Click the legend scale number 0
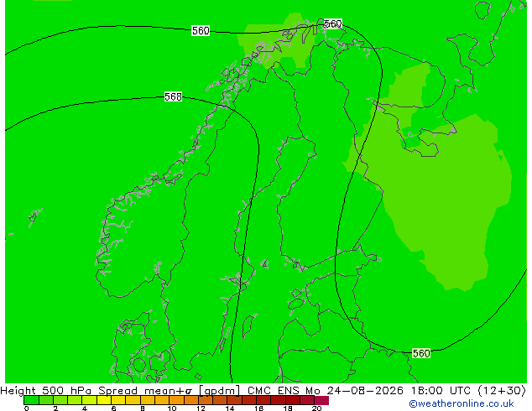This screenshot has width=532, height=411. 27,408
